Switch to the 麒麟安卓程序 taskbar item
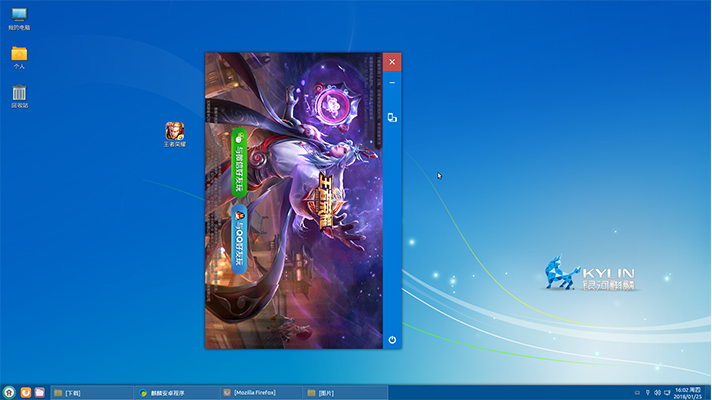 [176, 393]
